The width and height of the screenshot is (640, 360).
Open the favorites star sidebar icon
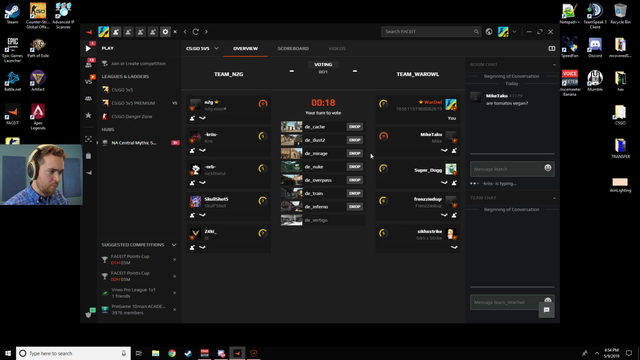pos(88,116)
